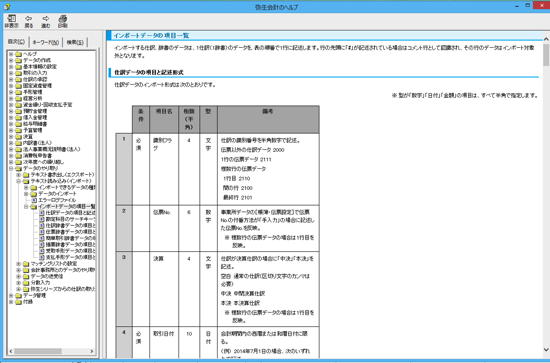Viewport: 550px width, 363px height.
Task: Click the content pane scrollbar down arrow
Action: click(546, 349)
